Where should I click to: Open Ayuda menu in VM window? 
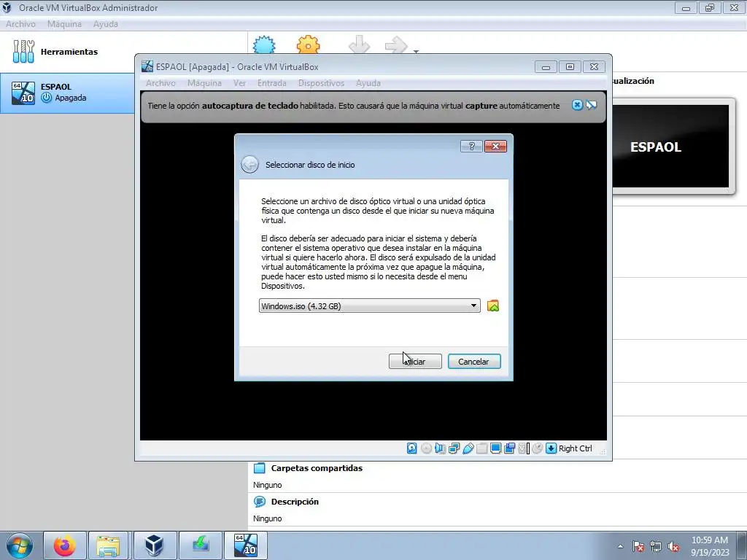368,83
